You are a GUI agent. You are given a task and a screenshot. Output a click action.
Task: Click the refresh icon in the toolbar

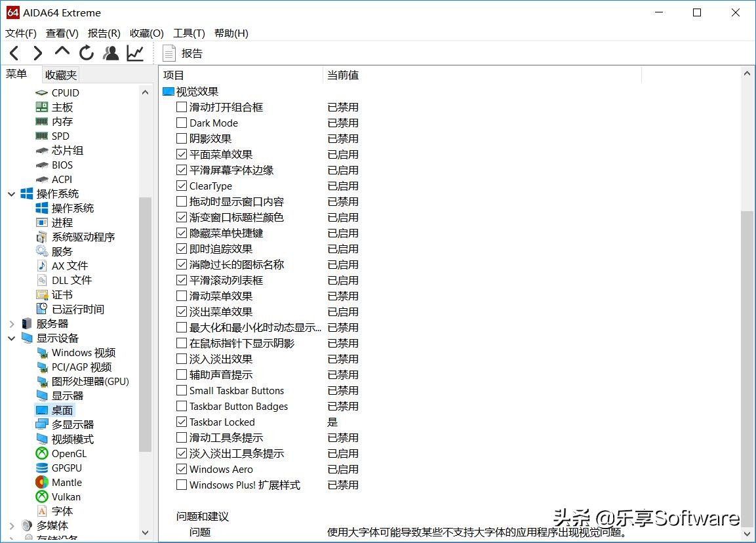point(87,52)
